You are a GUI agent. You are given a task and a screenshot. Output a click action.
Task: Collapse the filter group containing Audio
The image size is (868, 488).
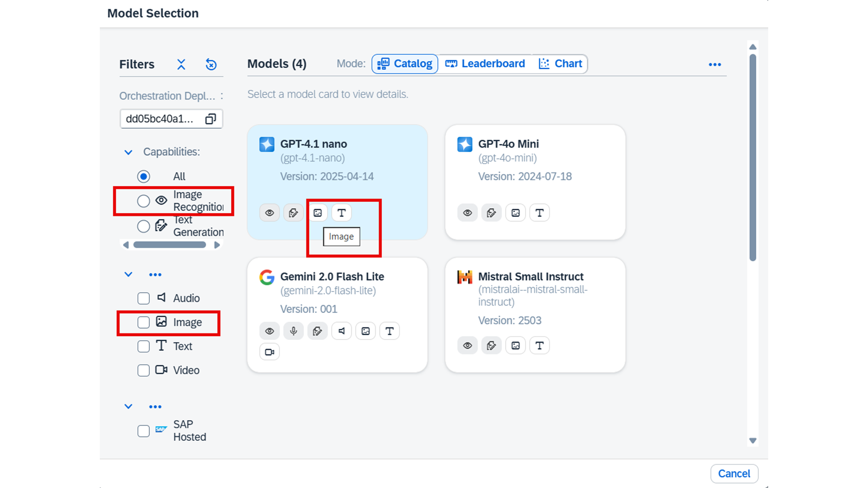128,275
